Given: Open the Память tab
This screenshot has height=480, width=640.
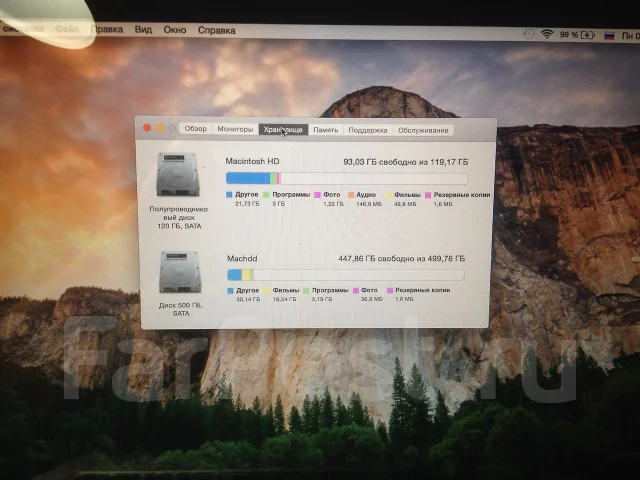Looking at the screenshot, I should [x=325, y=130].
